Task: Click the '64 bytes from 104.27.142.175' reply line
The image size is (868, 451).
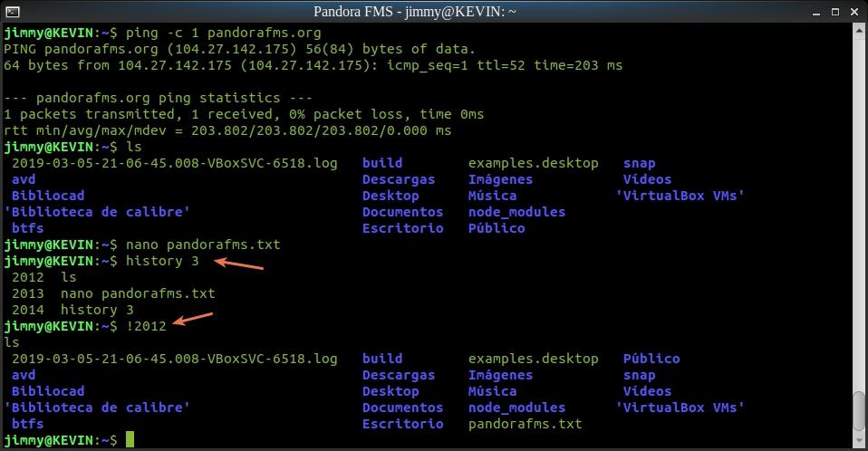Action: [313, 65]
